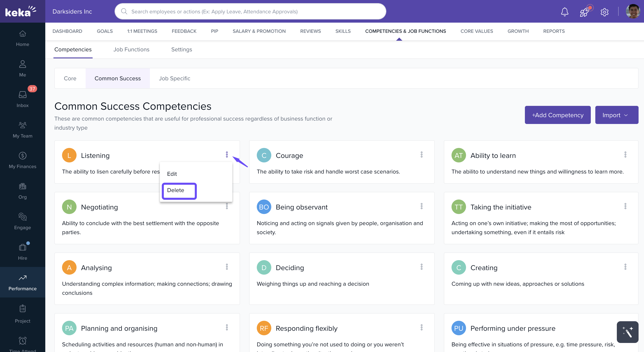Open the notifications bell icon

pyautogui.click(x=565, y=12)
